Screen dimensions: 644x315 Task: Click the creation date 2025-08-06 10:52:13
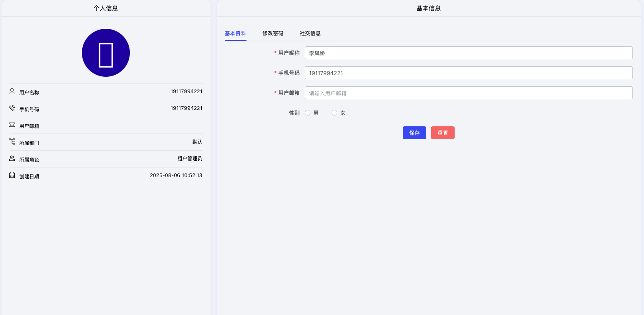(x=176, y=175)
